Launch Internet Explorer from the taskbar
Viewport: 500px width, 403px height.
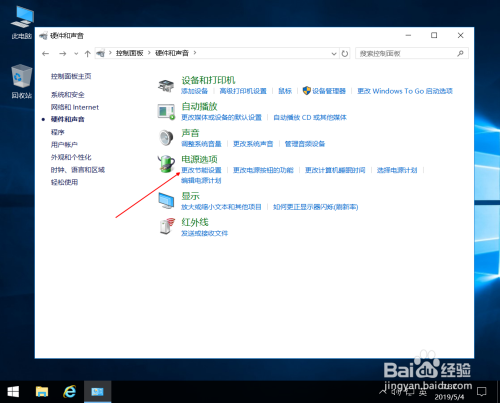70,392
